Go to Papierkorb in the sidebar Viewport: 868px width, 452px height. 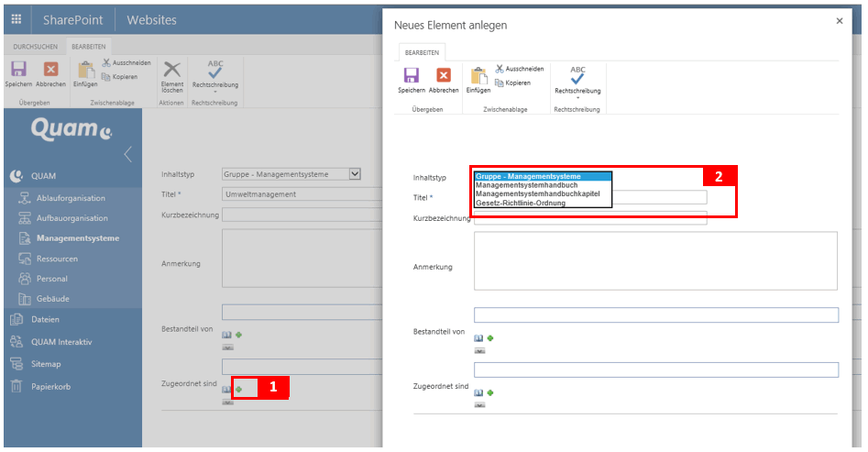coord(50,387)
